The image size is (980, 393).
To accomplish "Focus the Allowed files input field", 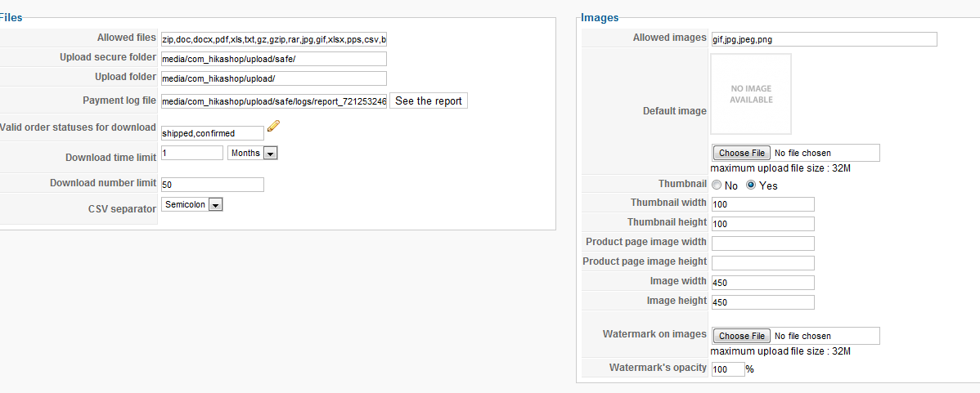I will point(274,40).
